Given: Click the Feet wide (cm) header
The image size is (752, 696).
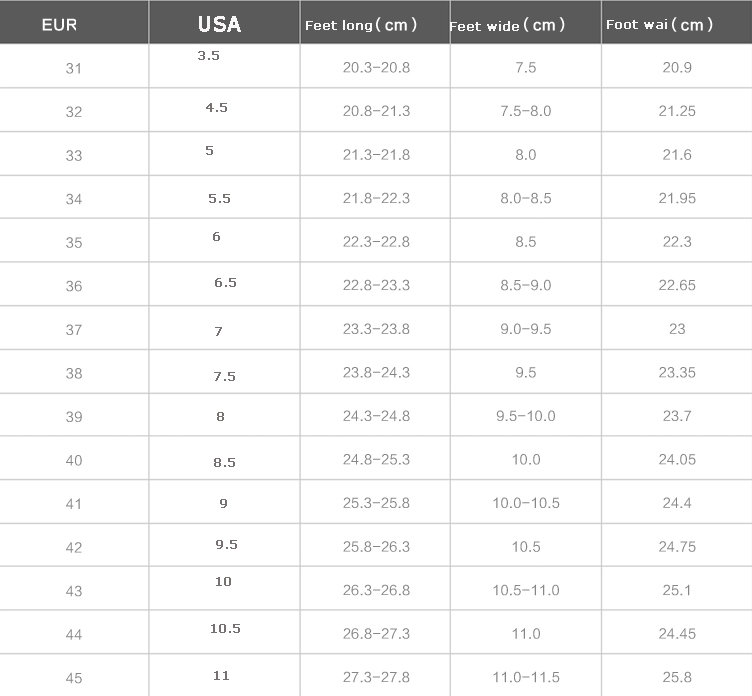Looking at the screenshot, I should click(x=508, y=26).
